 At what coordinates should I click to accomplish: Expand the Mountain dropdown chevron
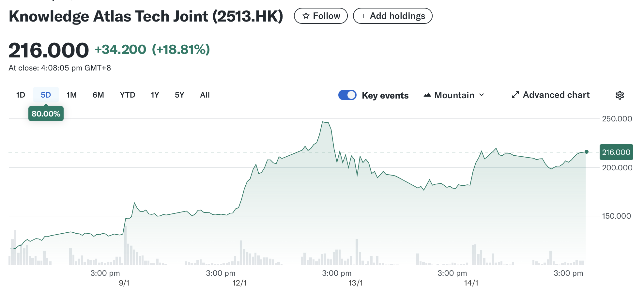tap(482, 95)
